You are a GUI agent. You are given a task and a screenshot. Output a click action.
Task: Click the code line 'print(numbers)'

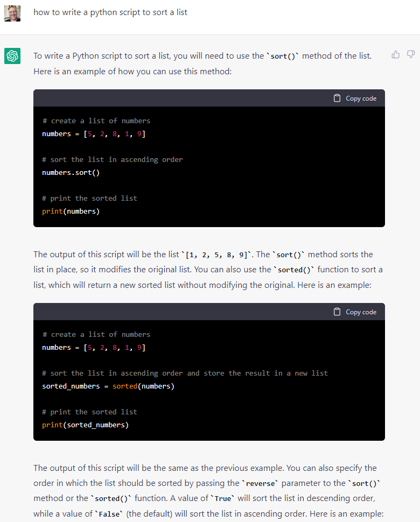71,211
